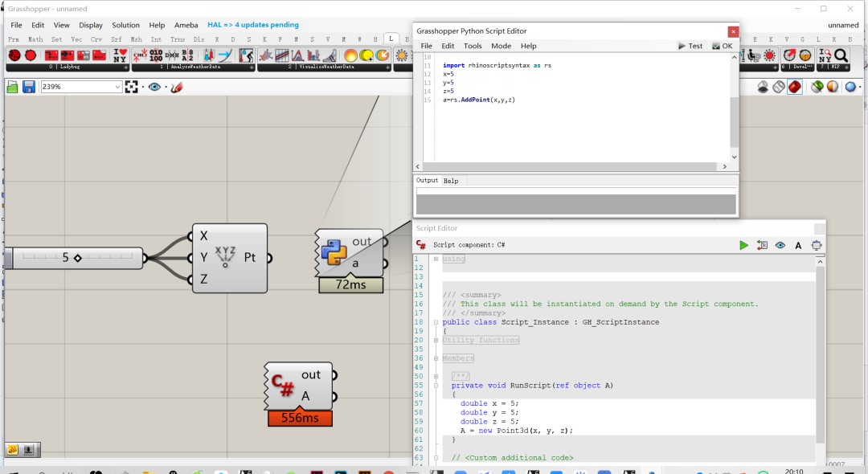868x474 pixels.
Task: Click the 010 100 binary data icon
Action: [x=156, y=55]
